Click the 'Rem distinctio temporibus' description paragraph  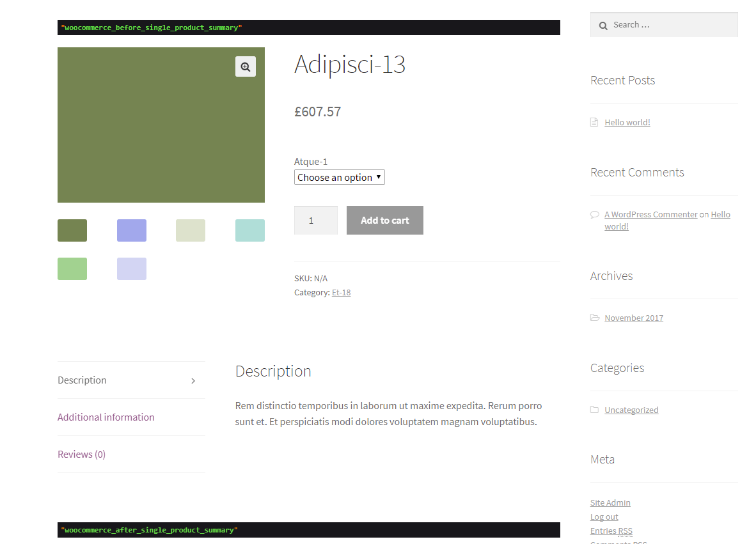pyautogui.click(x=389, y=414)
